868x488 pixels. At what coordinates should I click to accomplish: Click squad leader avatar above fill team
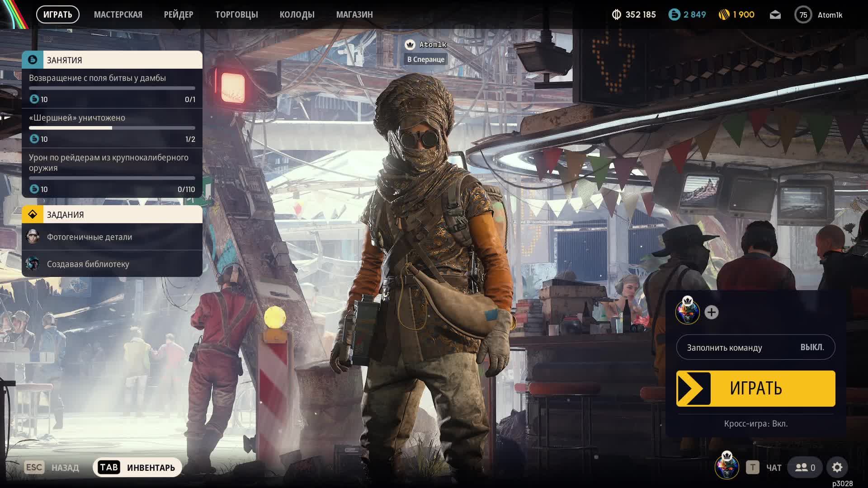click(x=687, y=311)
